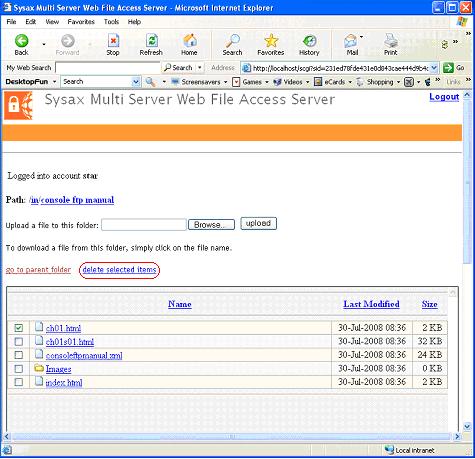This screenshot has height=459, width=475.
Task: Check the consoleftpmanual.xml checkbox
Action: [x=19, y=355]
